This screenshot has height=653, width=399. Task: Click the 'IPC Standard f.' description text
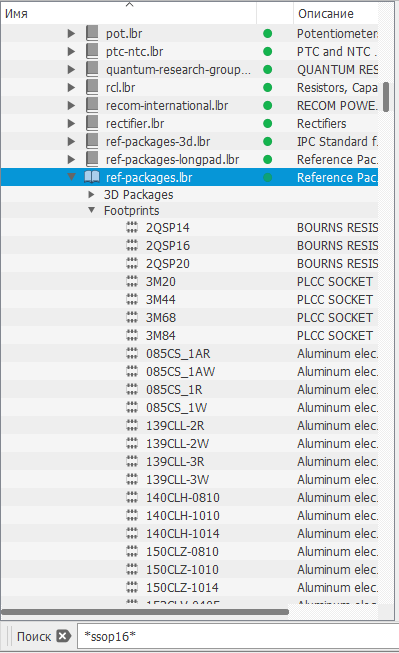pyautogui.click(x=337, y=141)
